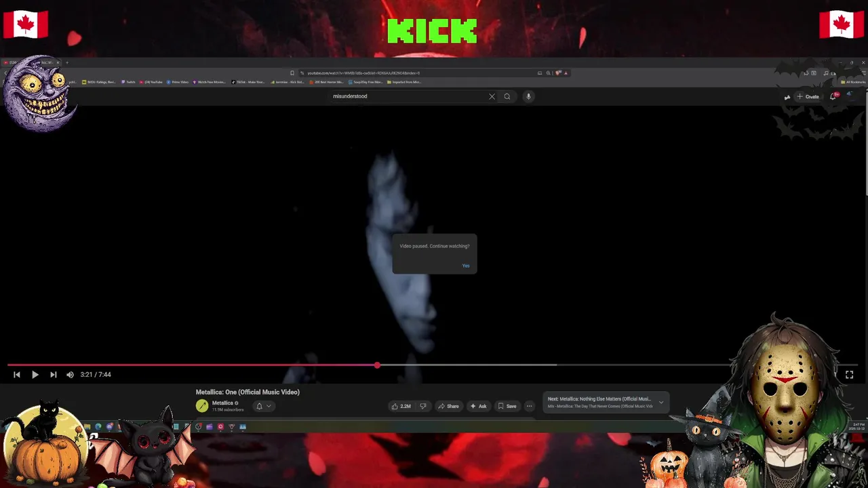Open the IMDb Ratings bookmark
This screenshot has width=868, height=488.
[99, 82]
